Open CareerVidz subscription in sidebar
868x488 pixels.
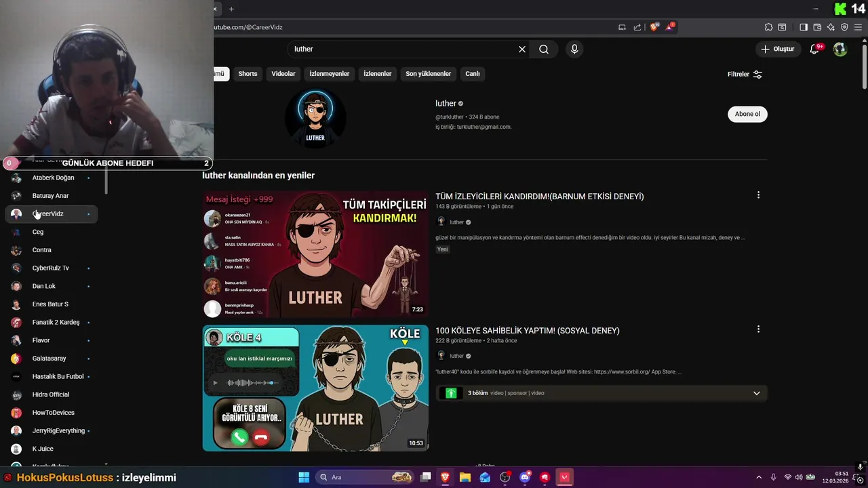[x=52, y=214]
